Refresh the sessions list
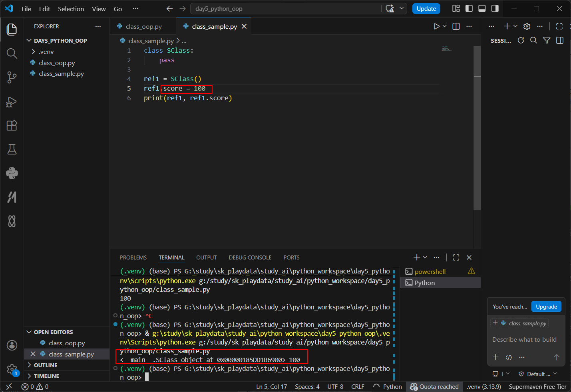Image resolution: width=571 pixels, height=392 pixels. click(x=521, y=40)
